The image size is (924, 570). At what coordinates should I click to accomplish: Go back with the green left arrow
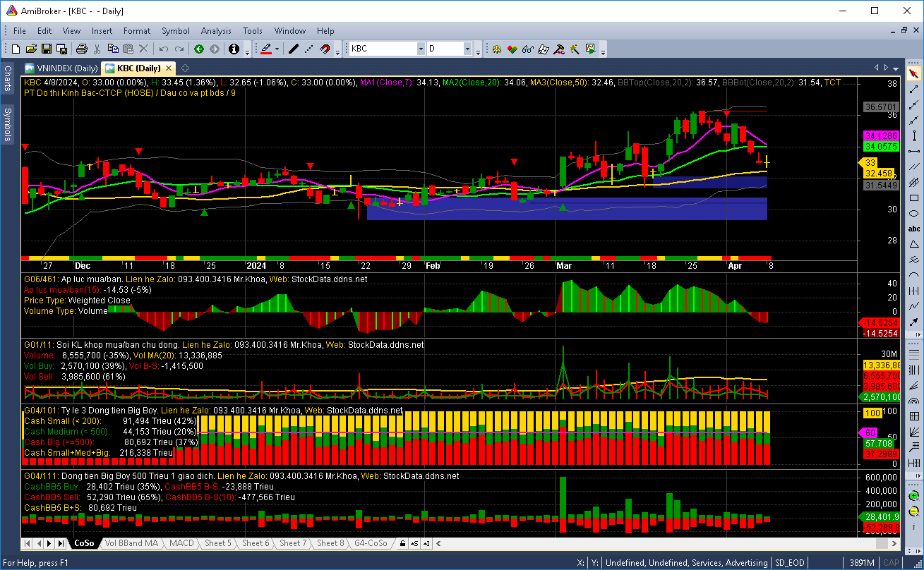pyautogui.click(x=199, y=49)
